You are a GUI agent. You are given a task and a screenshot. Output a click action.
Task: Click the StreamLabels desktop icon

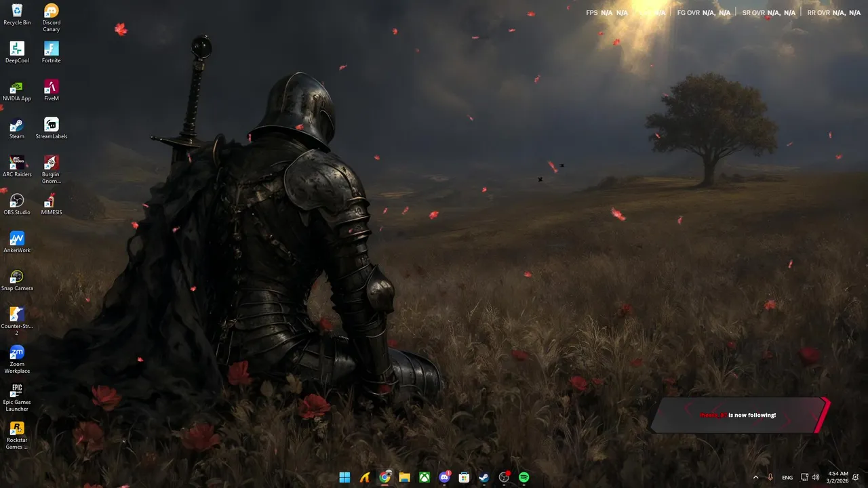click(52, 128)
